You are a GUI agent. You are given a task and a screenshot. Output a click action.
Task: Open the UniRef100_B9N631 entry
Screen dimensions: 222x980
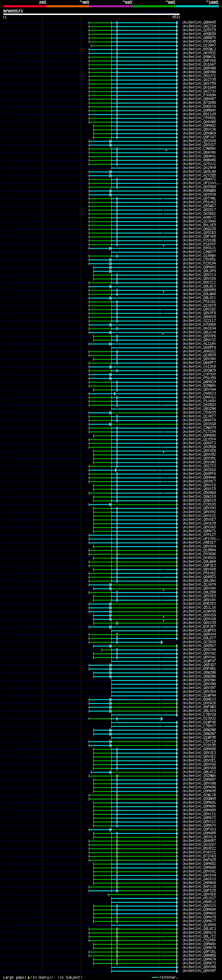[199, 57]
